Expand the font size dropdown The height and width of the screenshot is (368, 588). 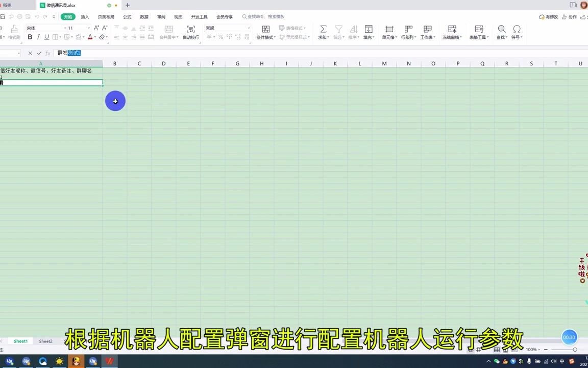tap(88, 28)
